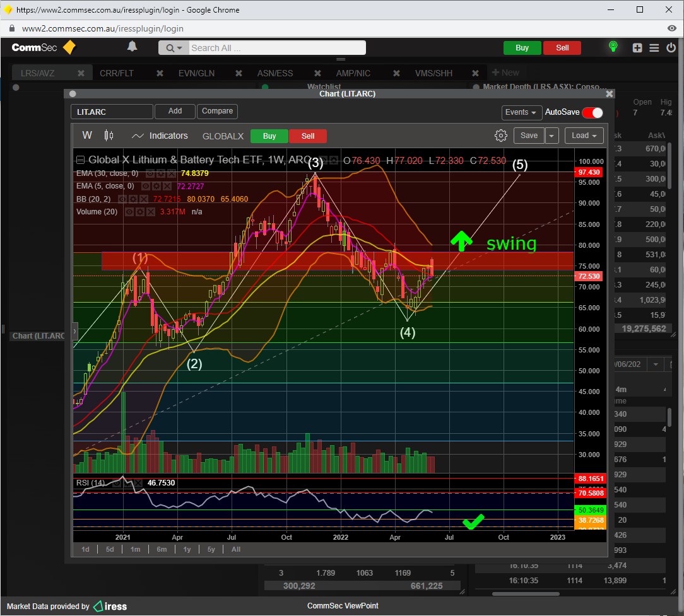The width and height of the screenshot is (684, 616).
Task: Toggle the AutoSave switch
Action: (x=592, y=112)
